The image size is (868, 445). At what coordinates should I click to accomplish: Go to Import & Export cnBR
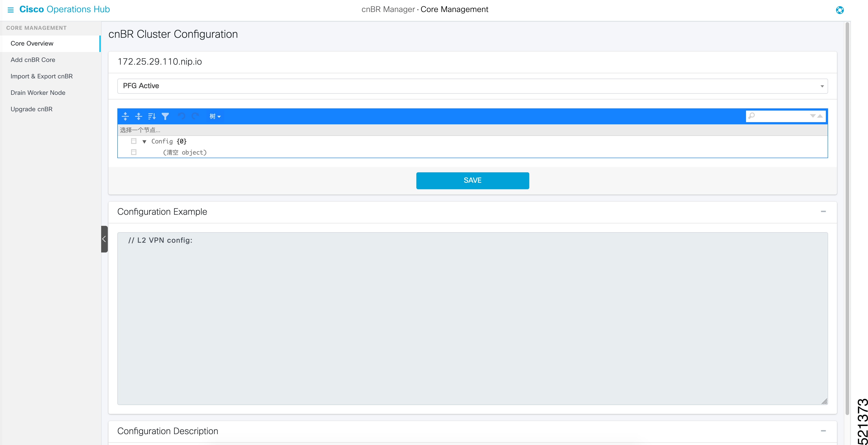[x=41, y=76]
